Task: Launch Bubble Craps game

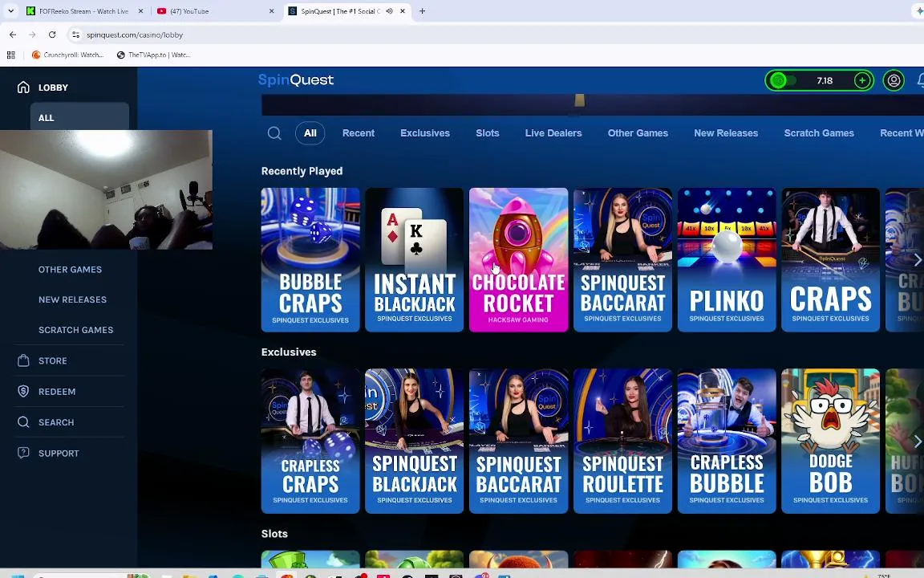Action: 310,259
